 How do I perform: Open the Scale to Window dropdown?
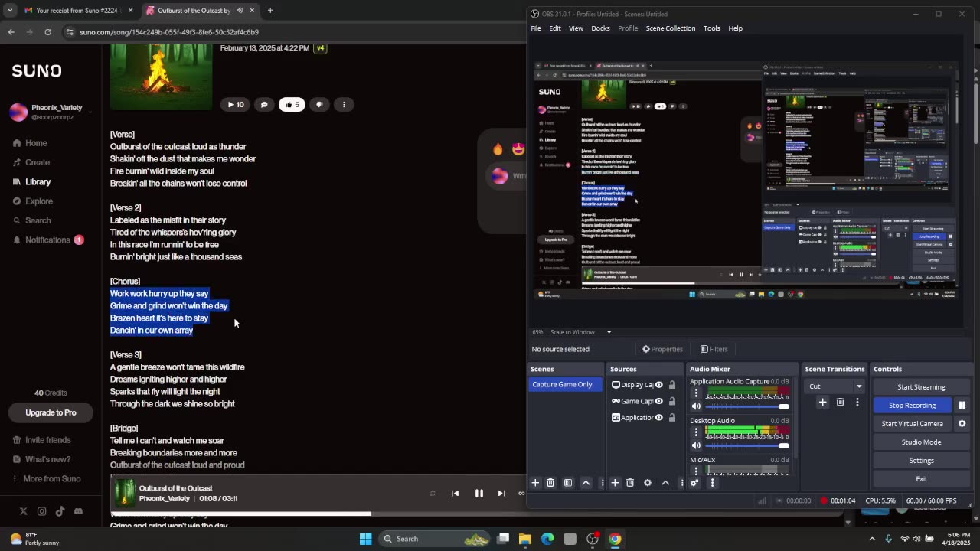click(x=582, y=332)
